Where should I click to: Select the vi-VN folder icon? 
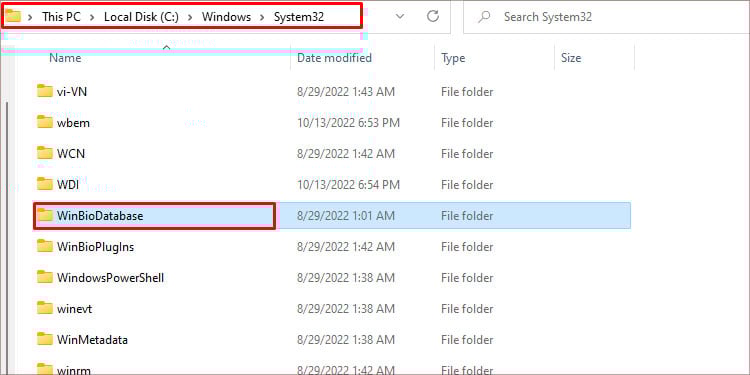coord(44,91)
